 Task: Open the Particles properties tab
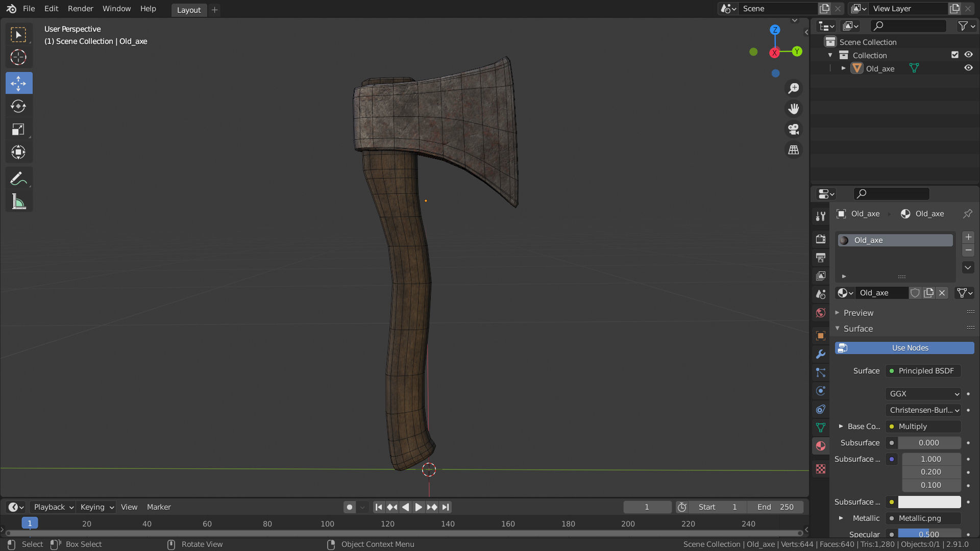click(x=820, y=372)
